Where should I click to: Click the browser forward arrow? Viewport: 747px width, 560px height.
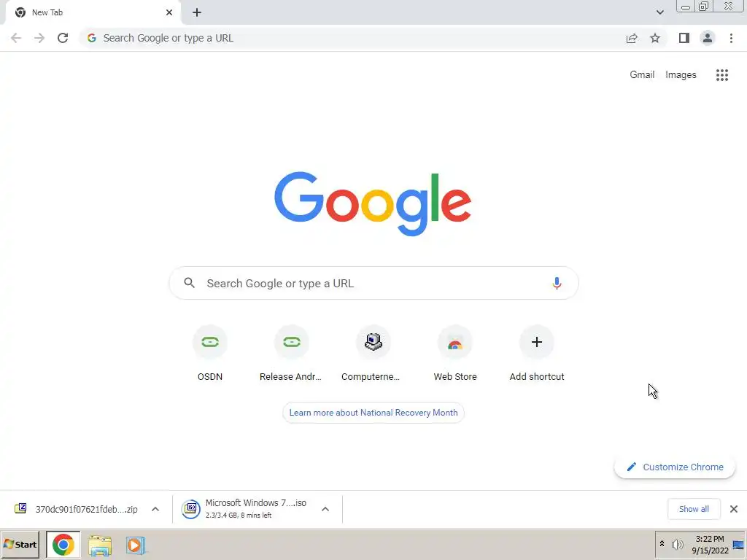39,38
